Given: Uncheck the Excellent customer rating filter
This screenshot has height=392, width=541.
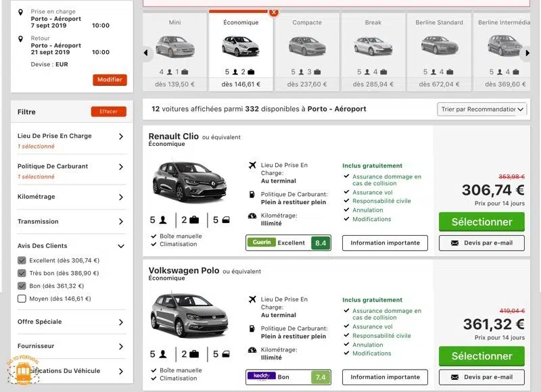Looking at the screenshot, I should (22, 260).
